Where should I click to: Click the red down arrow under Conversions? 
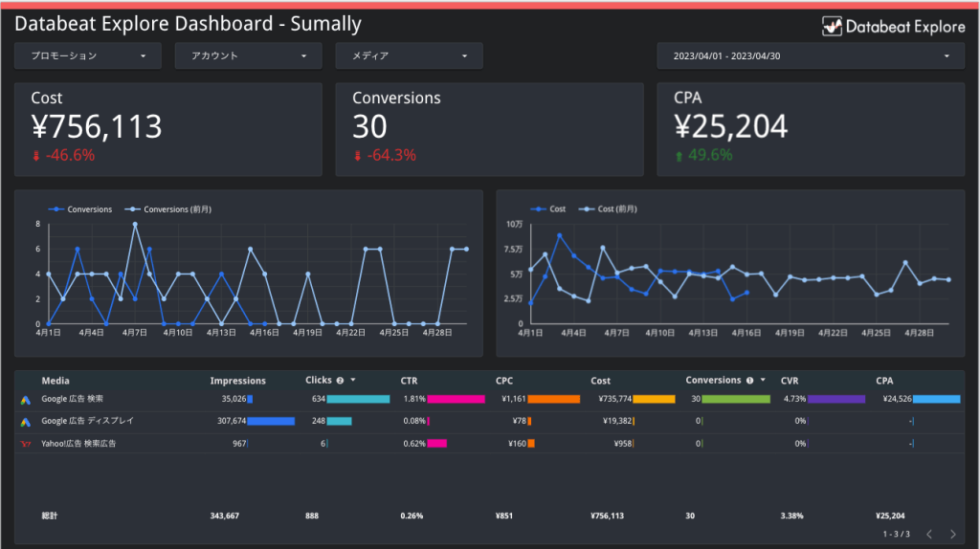[x=358, y=156]
